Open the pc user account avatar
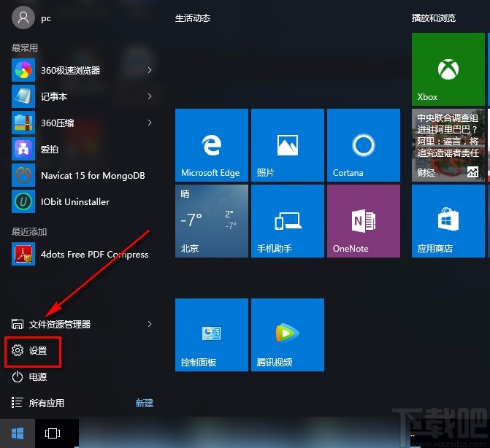Image resolution: width=490 pixels, height=448 pixels. click(x=23, y=18)
